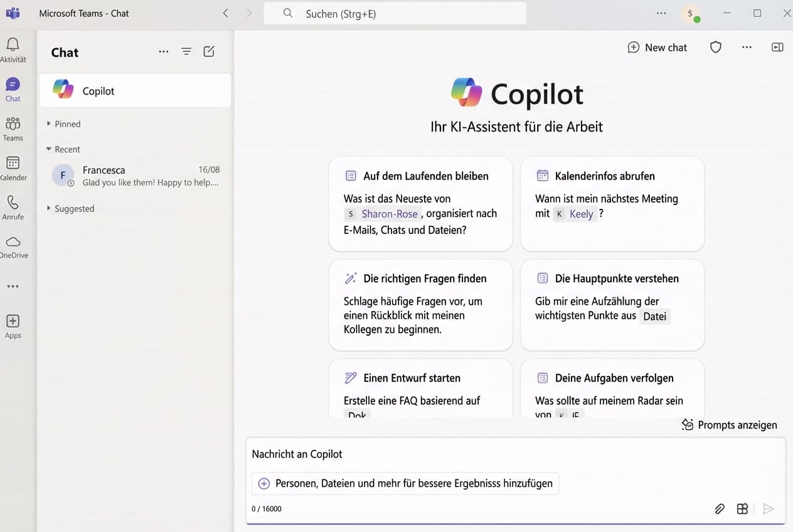
Task: Toggle the side panel icon at top right
Action: coord(777,48)
